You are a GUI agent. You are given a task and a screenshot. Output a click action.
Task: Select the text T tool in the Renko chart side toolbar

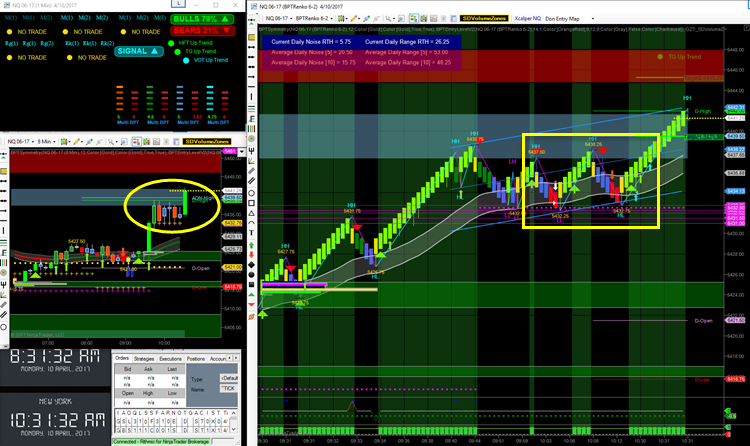pos(252,233)
